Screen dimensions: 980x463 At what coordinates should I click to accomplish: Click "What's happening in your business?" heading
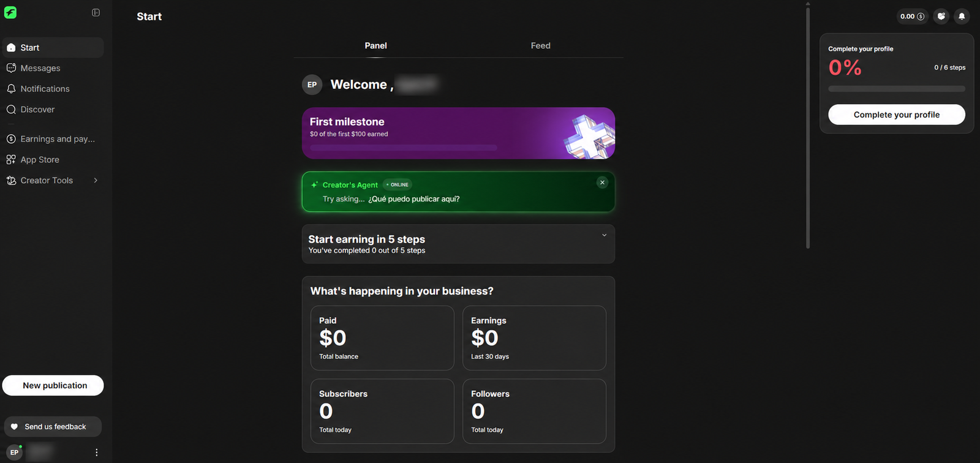click(x=402, y=291)
